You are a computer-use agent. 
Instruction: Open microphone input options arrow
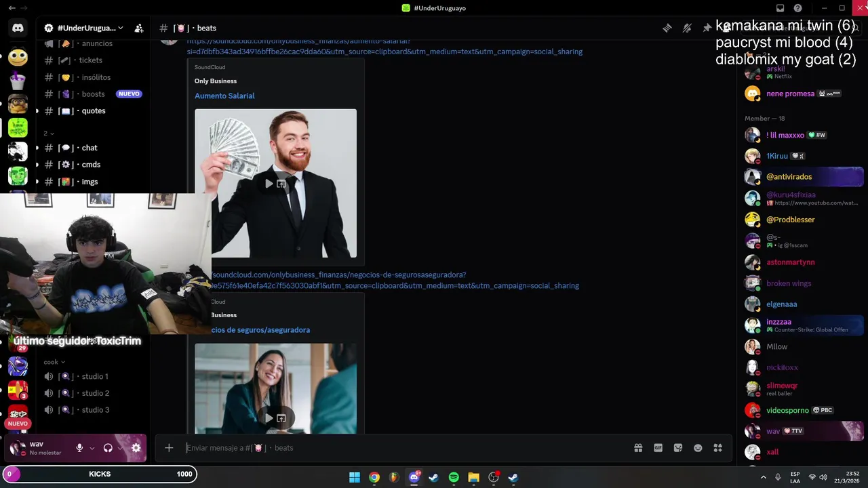92,448
